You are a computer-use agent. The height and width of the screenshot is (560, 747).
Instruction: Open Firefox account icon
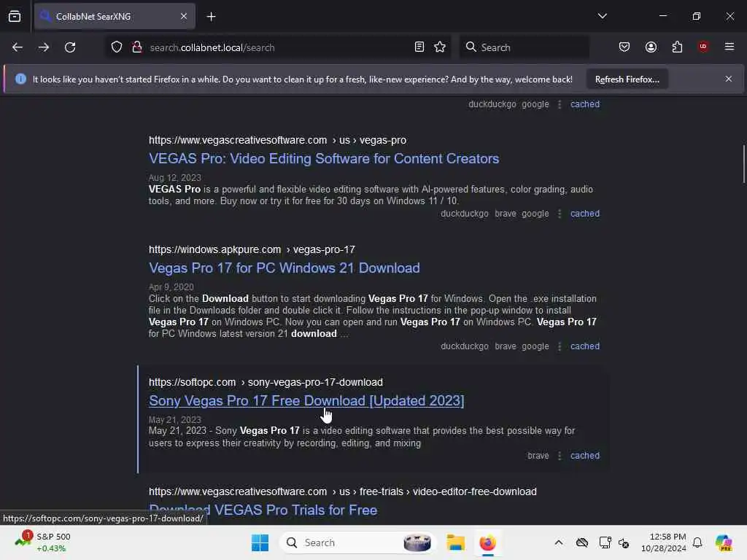click(x=651, y=47)
